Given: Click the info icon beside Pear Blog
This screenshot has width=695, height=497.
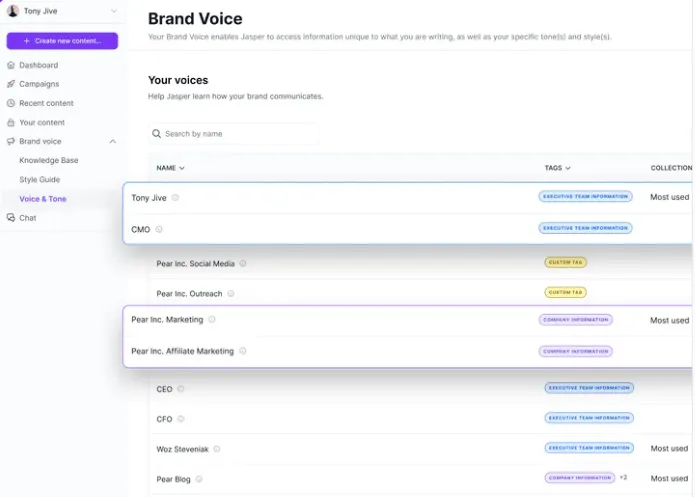Looking at the screenshot, I should pos(199,479).
